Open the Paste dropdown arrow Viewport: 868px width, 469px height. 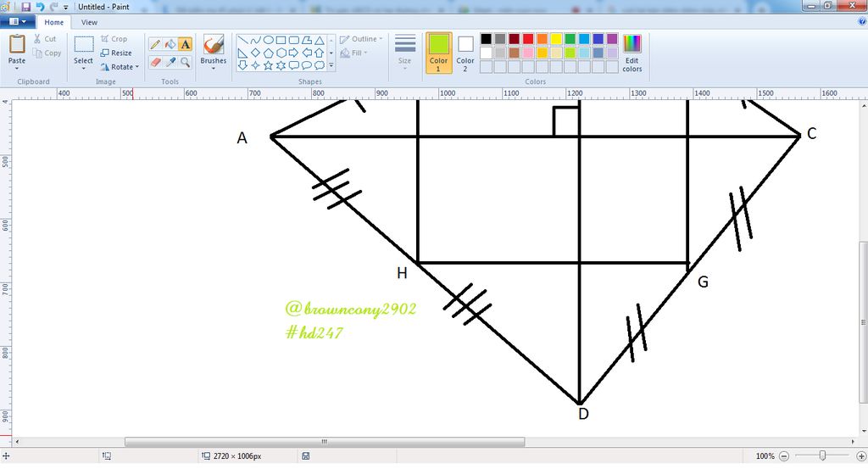click(x=17, y=68)
